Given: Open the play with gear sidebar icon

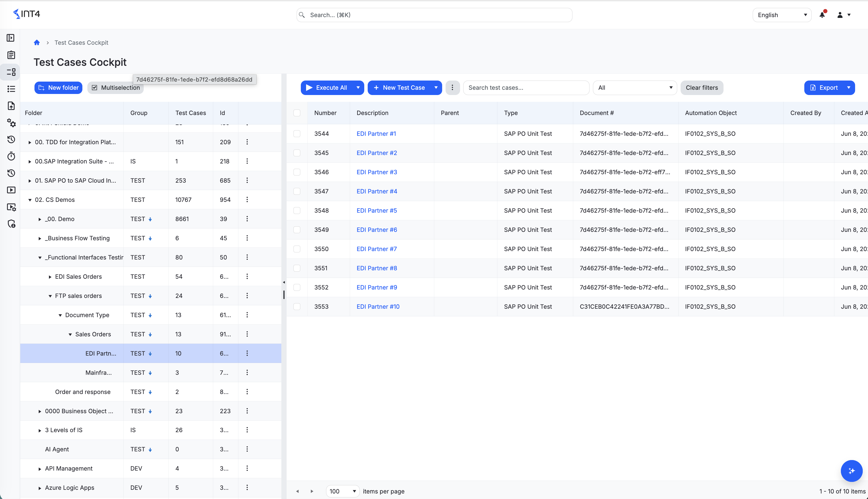Looking at the screenshot, I should [11, 207].
